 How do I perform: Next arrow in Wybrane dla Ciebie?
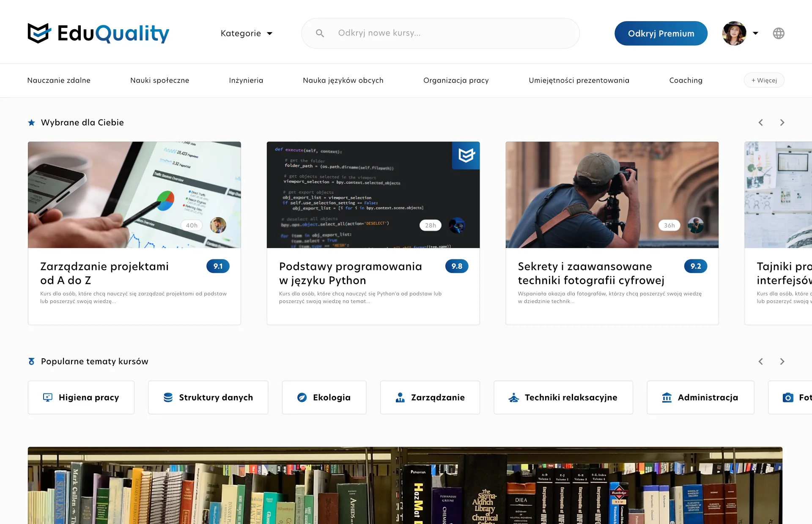pos(782,123)
